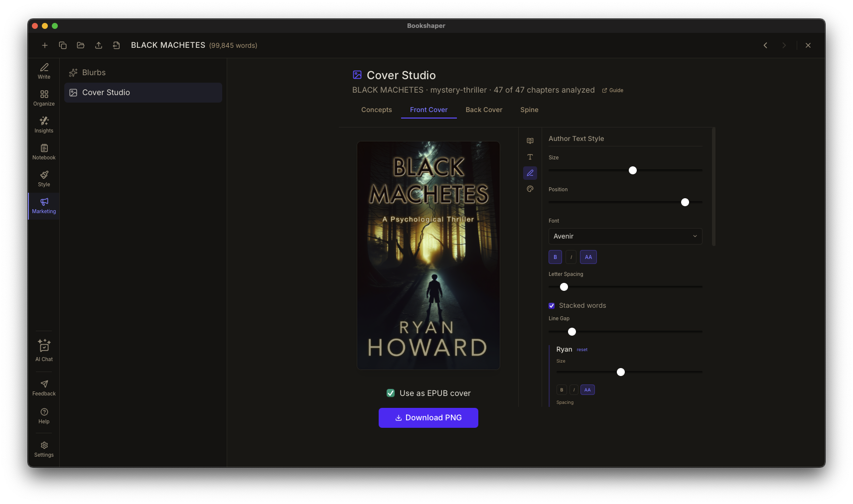The image size is (853, 504).
Task: Open the Cover Studio Guide link
Action: point(612,90)
